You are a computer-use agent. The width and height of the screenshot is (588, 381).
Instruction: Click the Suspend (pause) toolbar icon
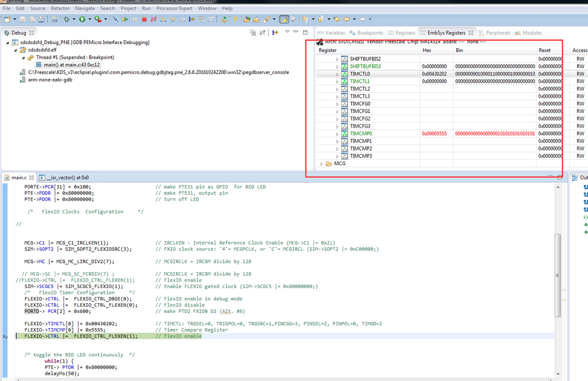135,19
